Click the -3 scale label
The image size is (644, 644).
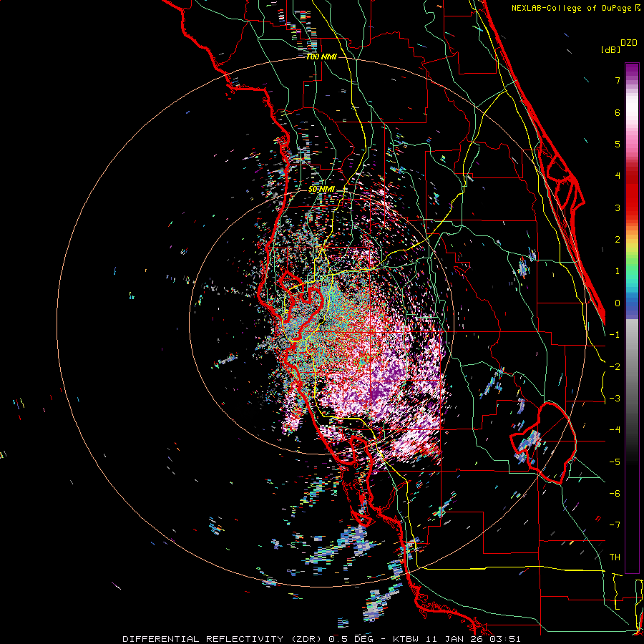[615, 399]
